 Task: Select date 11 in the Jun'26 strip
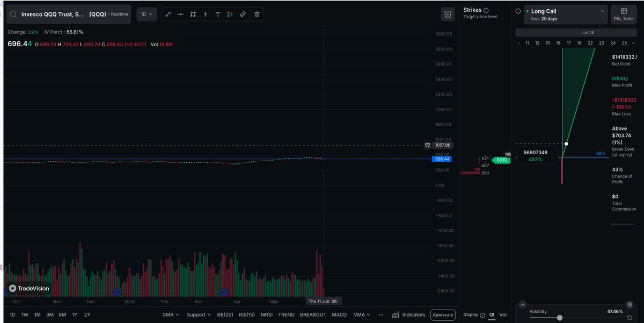point(528,43)
